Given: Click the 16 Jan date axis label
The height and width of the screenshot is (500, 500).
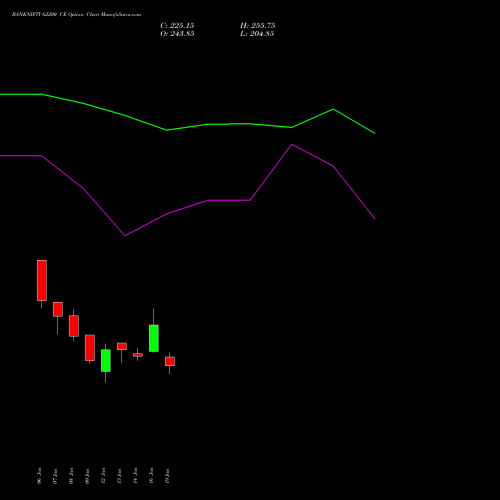Looking at the screenshot, I should pos(151,476).
